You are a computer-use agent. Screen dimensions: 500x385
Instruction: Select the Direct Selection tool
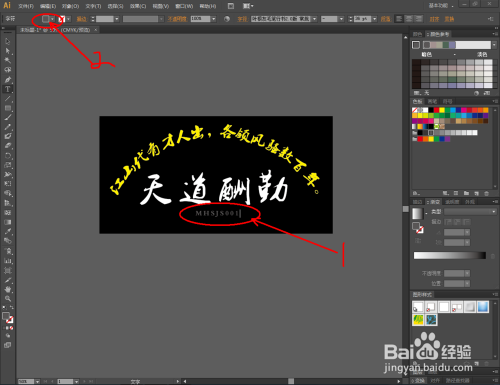click(x=8, y=51)
